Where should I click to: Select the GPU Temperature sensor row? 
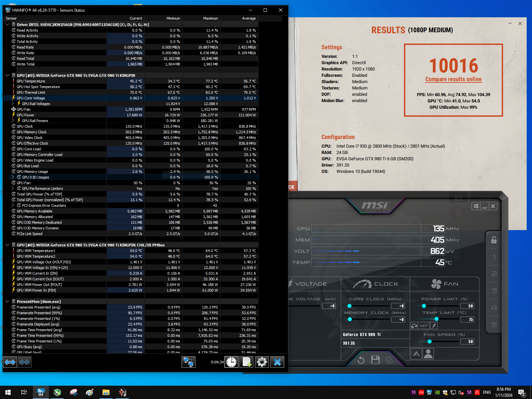(131, 81)
